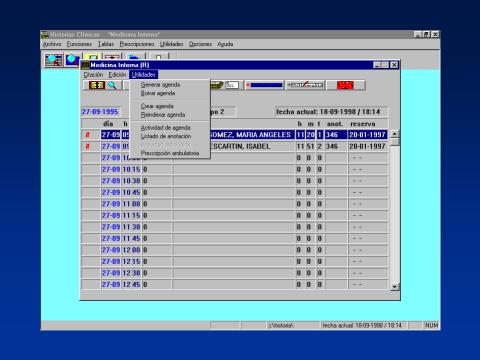The height and width of the screenshot is (360, 480).
Task: Open 'Actividad de agenda' option
Action: pos(166,128)
